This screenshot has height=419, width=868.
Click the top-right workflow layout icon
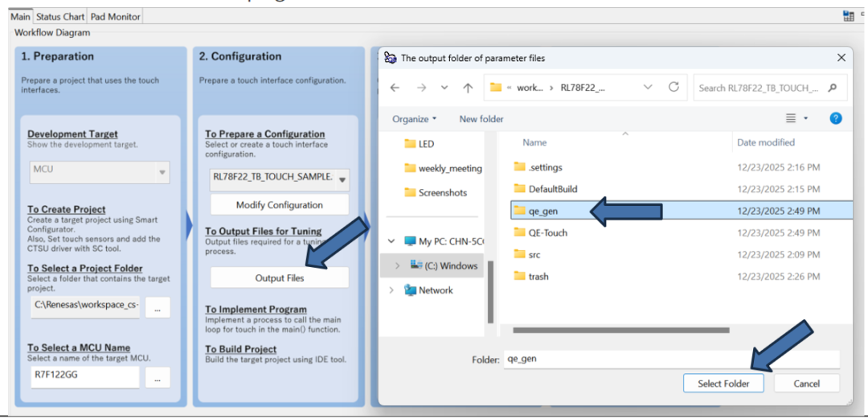click(849, 16)
